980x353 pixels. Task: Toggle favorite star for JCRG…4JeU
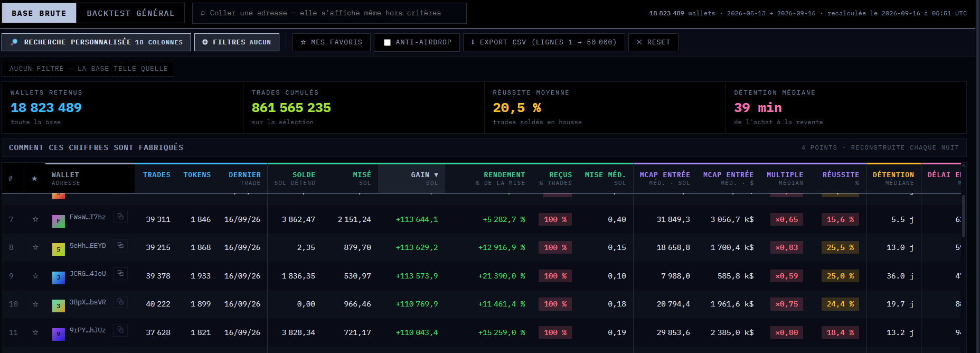(35, 276)
